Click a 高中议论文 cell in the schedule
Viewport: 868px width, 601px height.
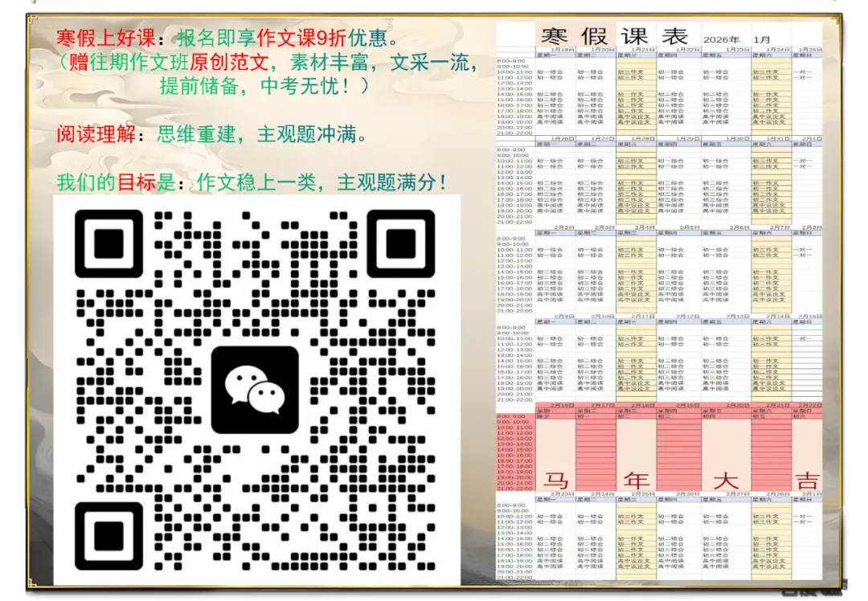(632, 118)
